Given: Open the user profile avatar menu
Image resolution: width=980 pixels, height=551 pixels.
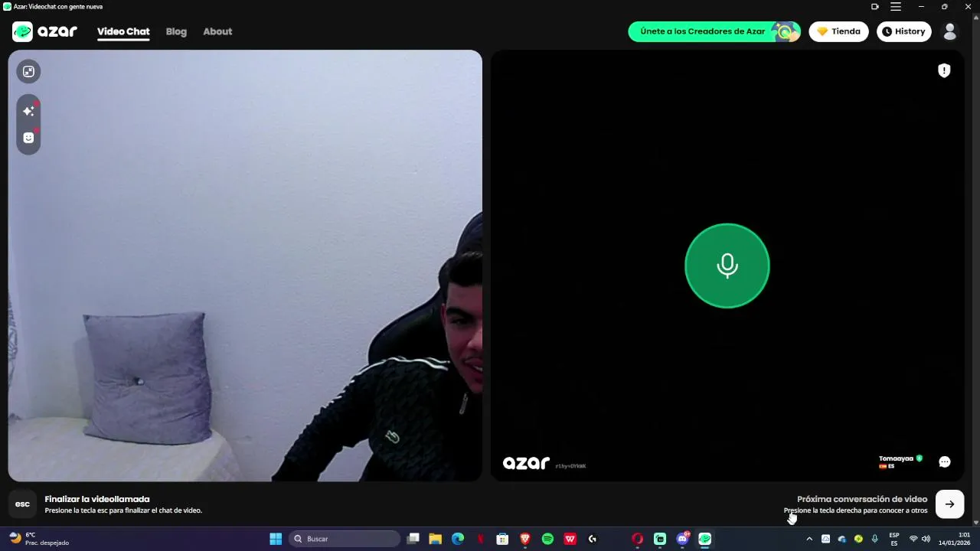Looking at the screenshot, I should pos(950,31).
